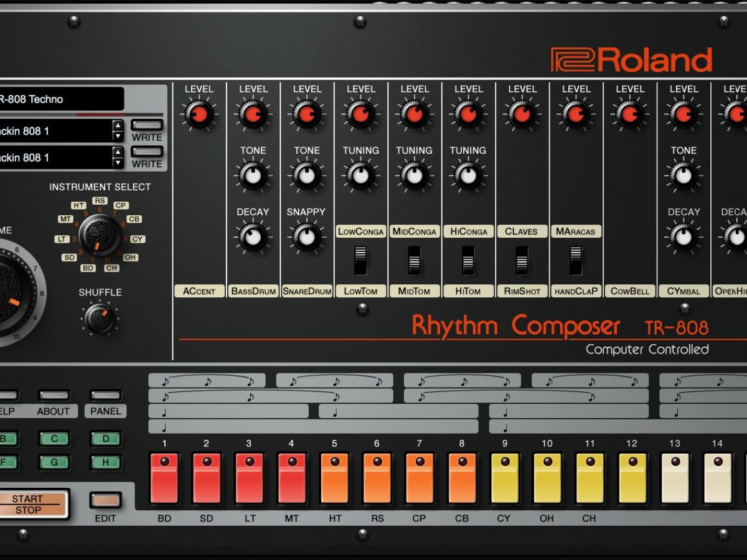Click the Roland logo
The height and width of the screenshot is (560, 747).
631,60
